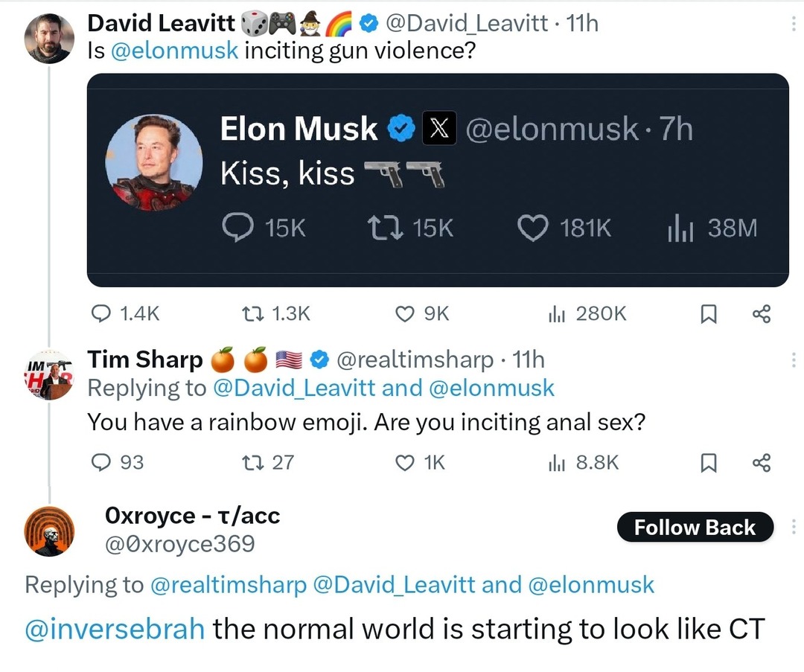Screen dimensions: 804x672
Task: View analytics on David Leavitt's tweet
Action: 587,313
